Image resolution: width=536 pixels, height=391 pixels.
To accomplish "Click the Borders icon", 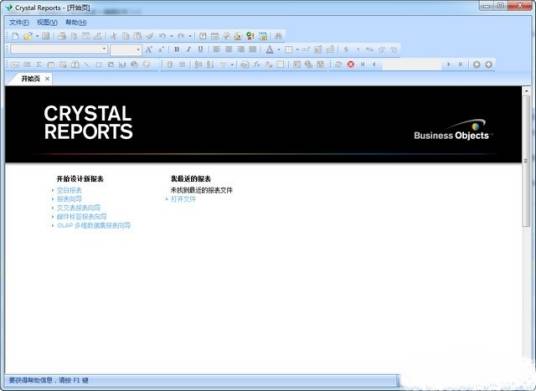I will [x=289, y=50].
